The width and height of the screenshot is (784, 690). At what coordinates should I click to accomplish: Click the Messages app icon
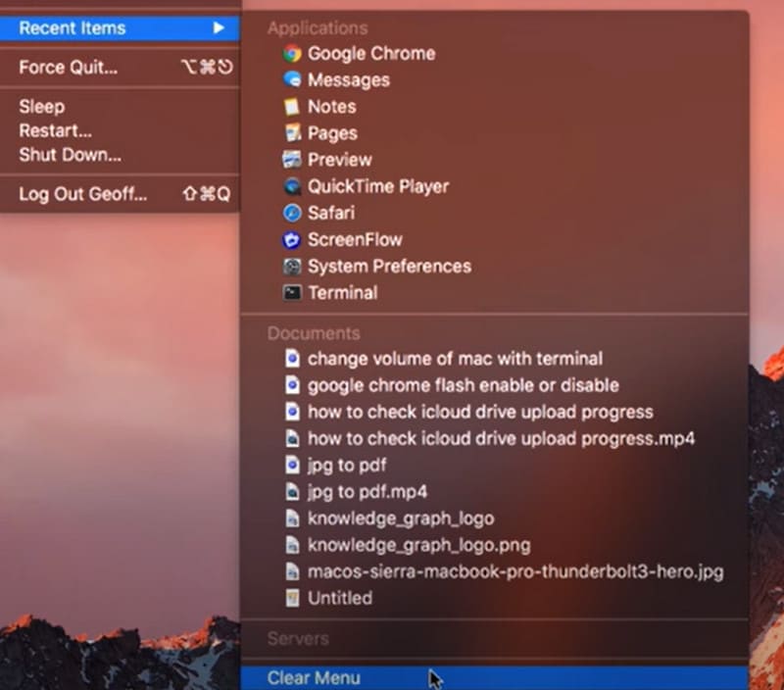(292, 80)
